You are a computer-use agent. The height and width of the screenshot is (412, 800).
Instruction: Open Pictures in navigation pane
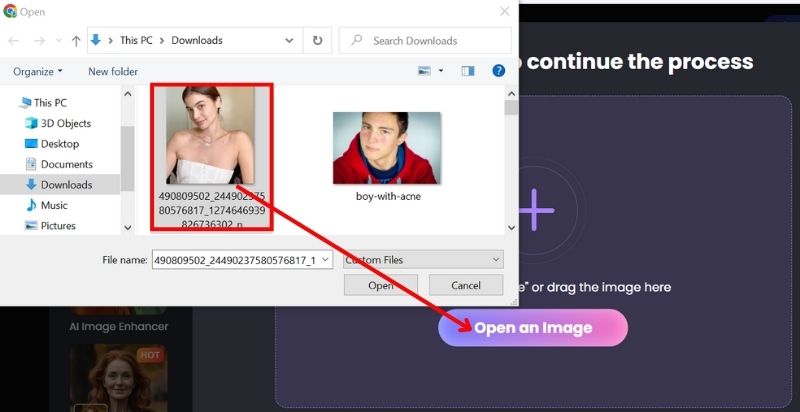51,225
